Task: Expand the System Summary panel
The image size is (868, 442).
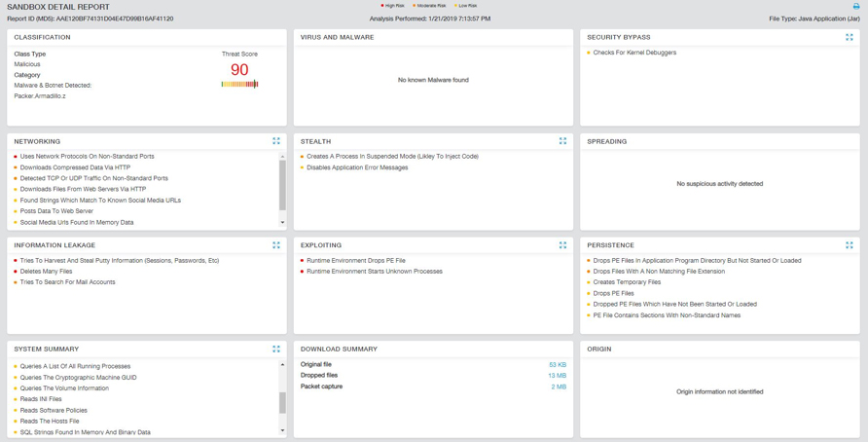Action: (x=276, y=349)
